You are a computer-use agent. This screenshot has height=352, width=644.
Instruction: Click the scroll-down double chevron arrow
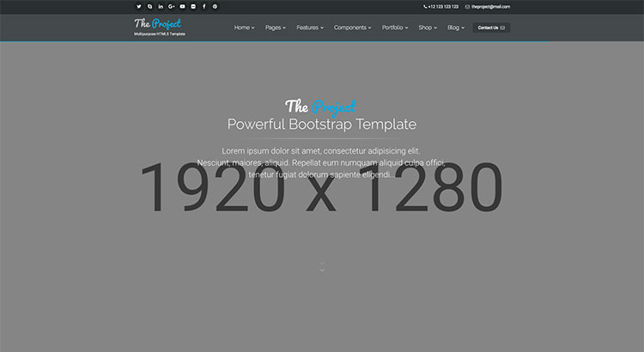322,267
